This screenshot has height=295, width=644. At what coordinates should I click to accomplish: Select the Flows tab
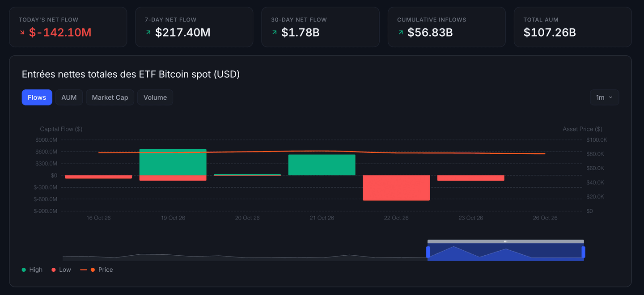[37, 97]
